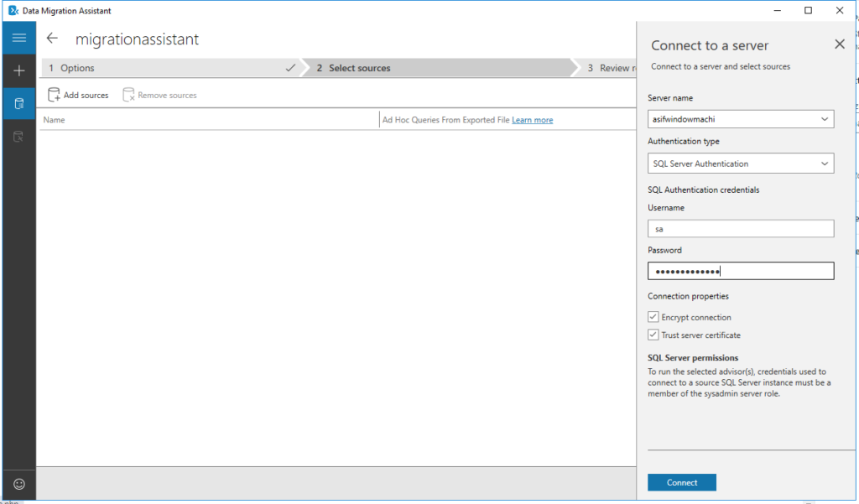The image size is (859, 504).
Task: Open the second project icon in the sidebar
Action: coord(18,136)
